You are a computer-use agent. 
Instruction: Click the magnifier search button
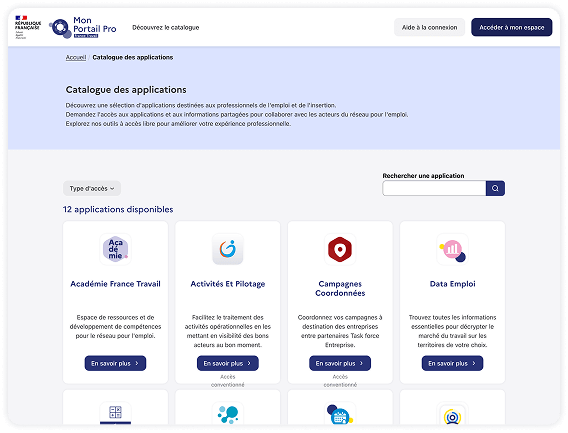(x=495, y=188)
